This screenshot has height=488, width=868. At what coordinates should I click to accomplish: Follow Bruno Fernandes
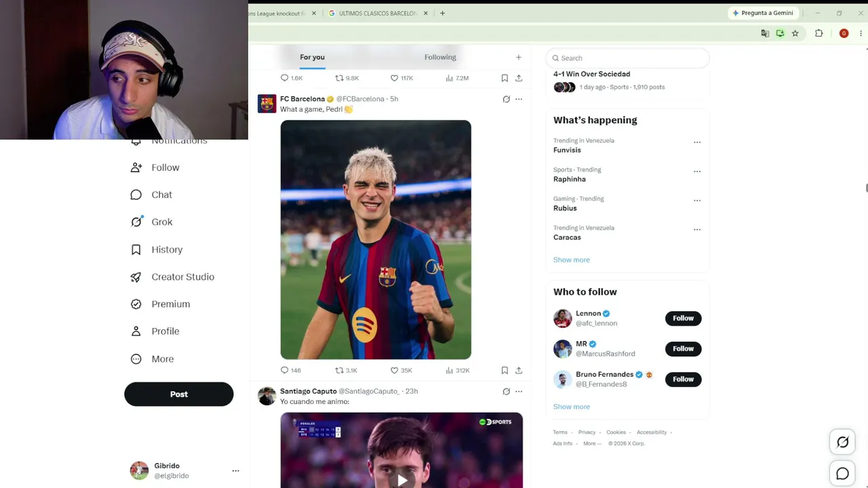pos(683,379)
